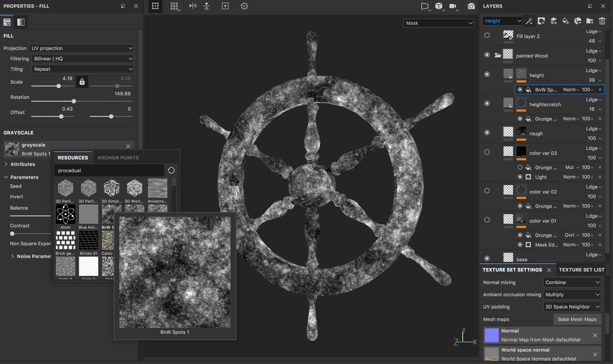Add a fill layer using the bucket icon
Image resolution: width=613 pixels, height=364 pixels.
tap(566, 21)
